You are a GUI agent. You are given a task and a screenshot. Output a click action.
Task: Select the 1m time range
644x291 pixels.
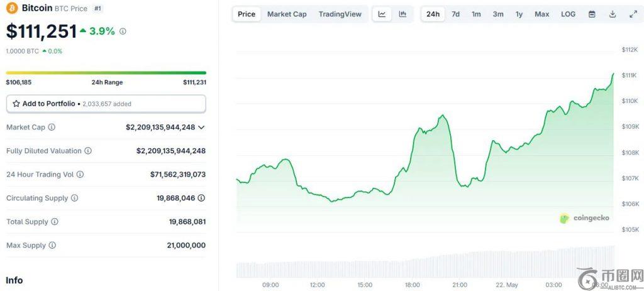tap(476, 14)
